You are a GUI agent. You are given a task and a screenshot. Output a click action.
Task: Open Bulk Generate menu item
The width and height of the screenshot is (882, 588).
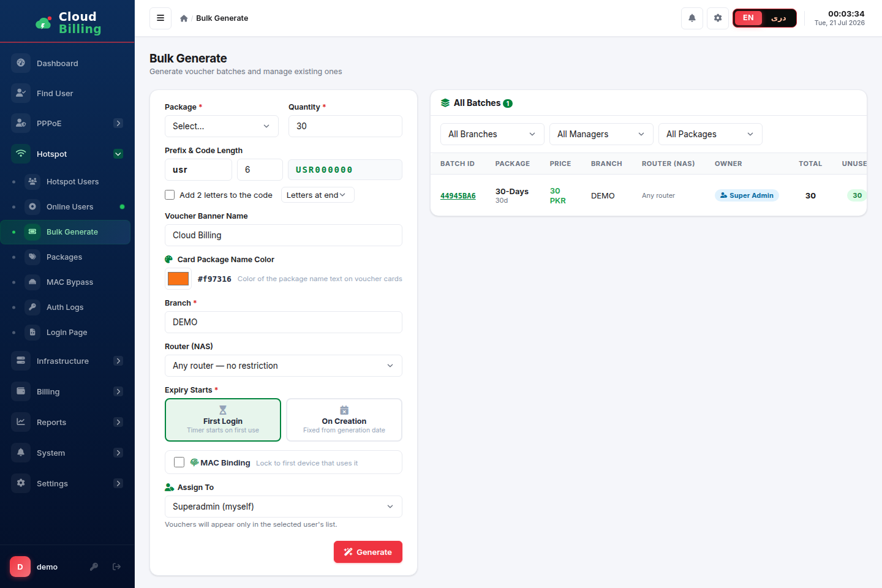pyautogui.click(x=65, y=232)
